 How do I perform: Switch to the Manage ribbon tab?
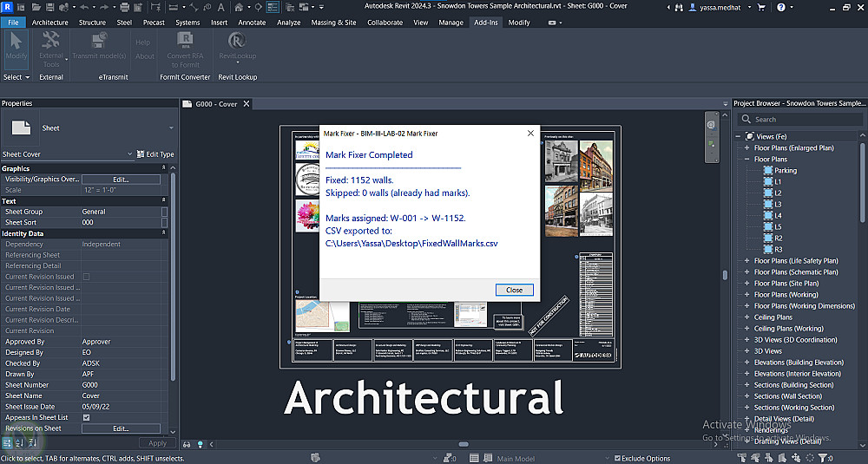pos(450,23)
